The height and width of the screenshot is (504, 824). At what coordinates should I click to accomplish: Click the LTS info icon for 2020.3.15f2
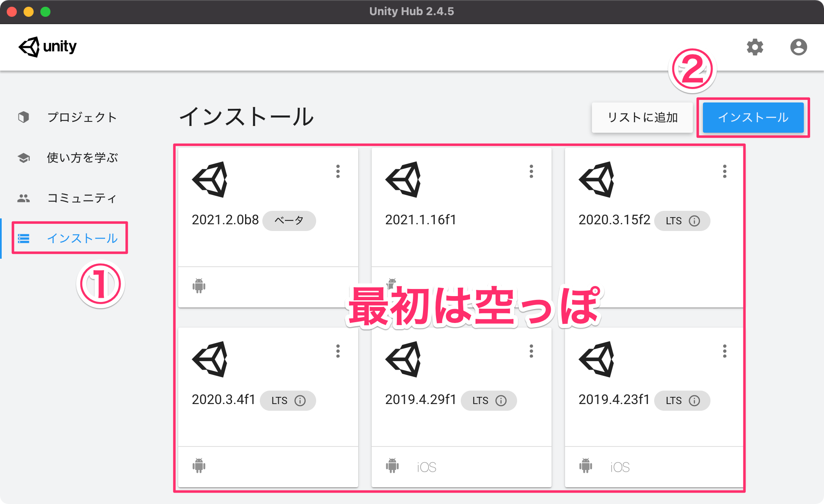(x=695, y=220)
